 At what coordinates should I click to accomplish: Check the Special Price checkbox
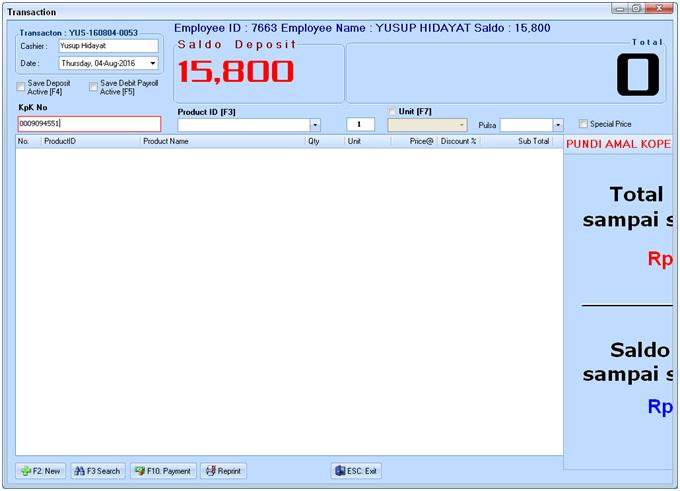(584, 125)
